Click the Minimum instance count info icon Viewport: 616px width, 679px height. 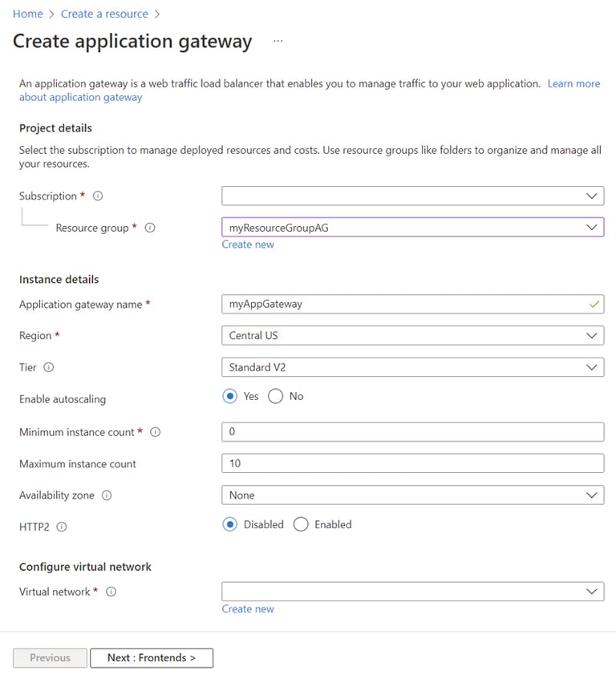tap(156, 431)
